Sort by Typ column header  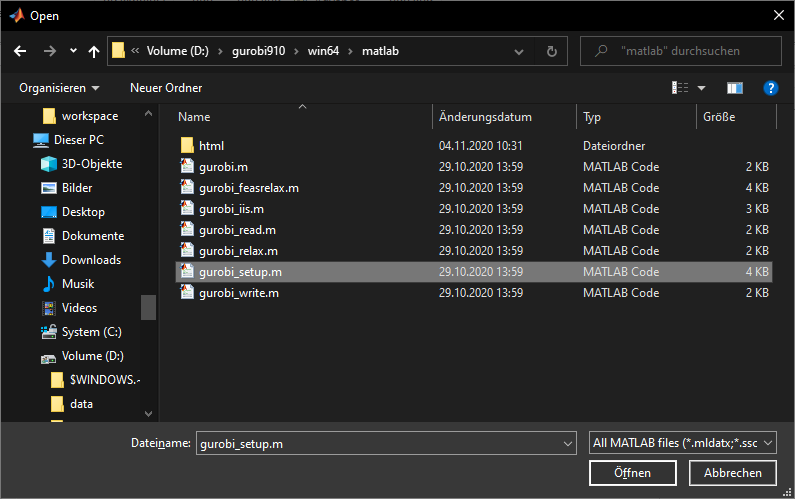[592, 117]
